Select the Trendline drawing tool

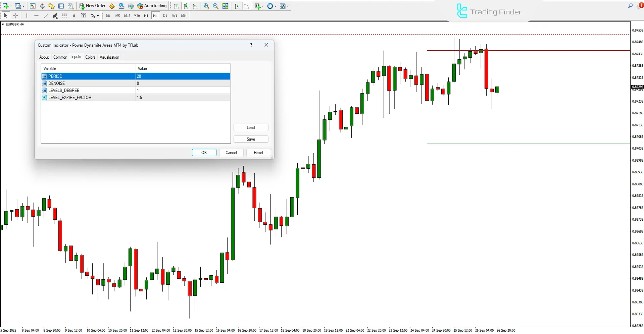coord(46,16)
